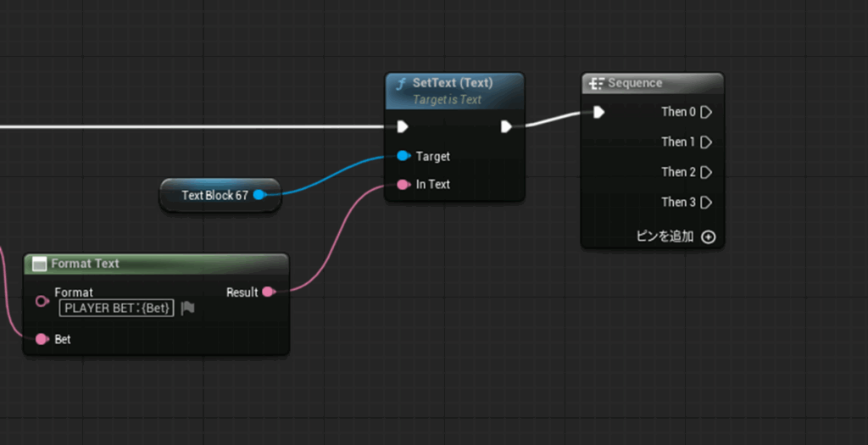The image size is (868, 445).
Task: Click the Target pin on SetText
Action: click(403, 156)
